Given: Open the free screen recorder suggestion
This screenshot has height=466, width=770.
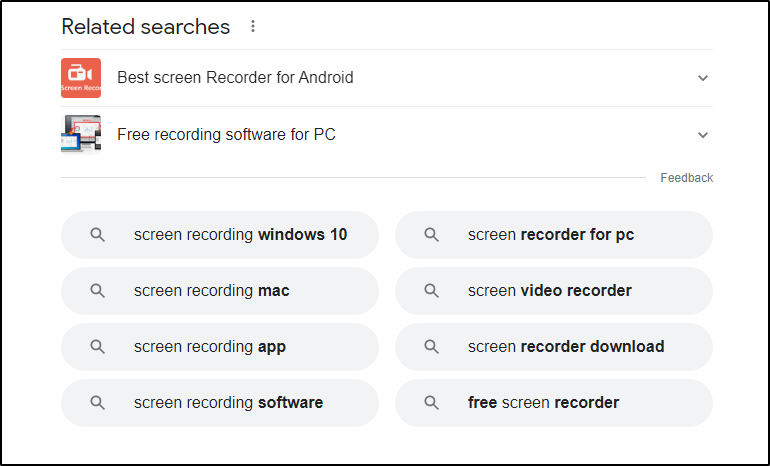Looking at the screenshot, I should coord(543,403).
